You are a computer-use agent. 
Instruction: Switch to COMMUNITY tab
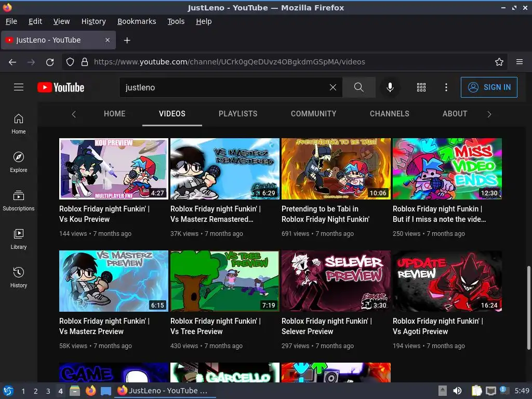[313, 114]
